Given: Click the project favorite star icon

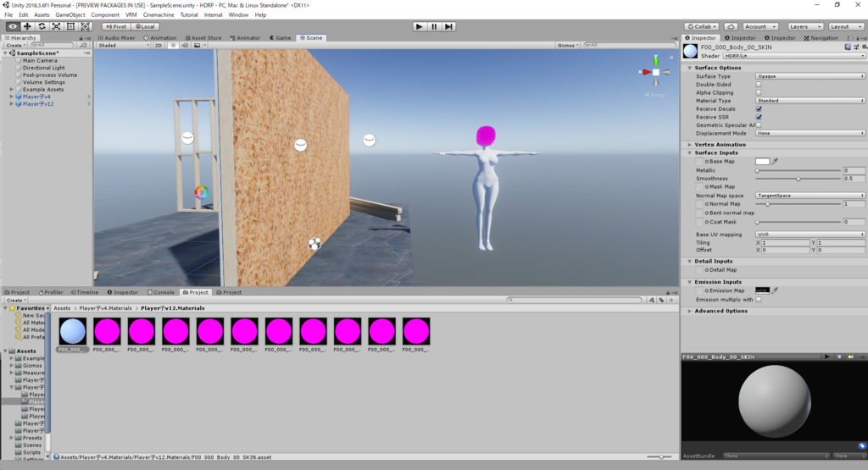Looking at the screenshot, I should 671,301.
